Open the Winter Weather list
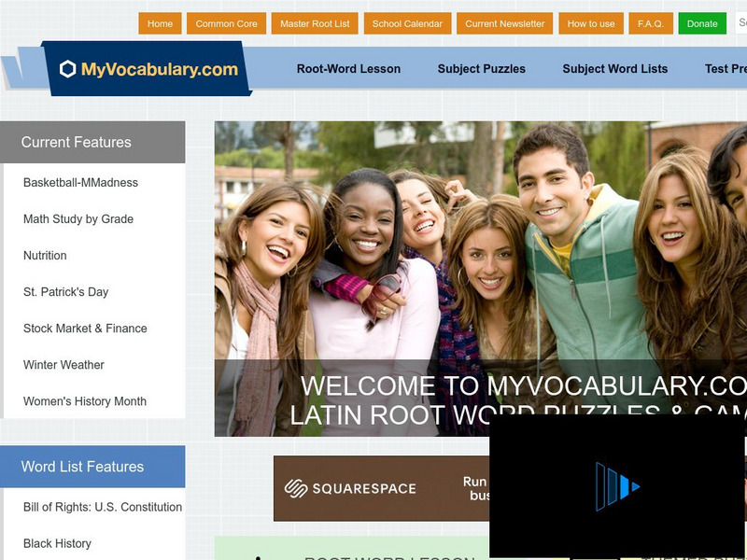This screenshot has width=747, height=560. click(63, 365)
